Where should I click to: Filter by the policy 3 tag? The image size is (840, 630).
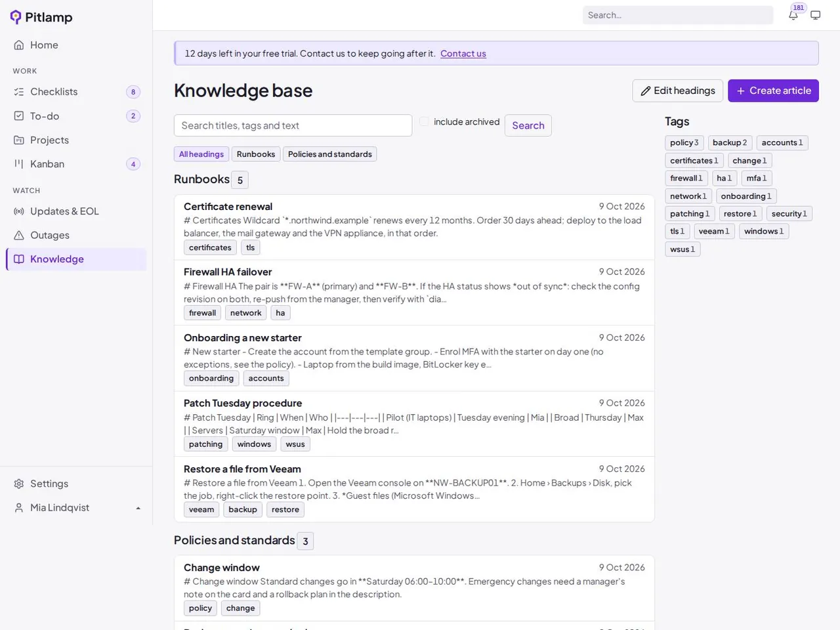coord(684,142)
